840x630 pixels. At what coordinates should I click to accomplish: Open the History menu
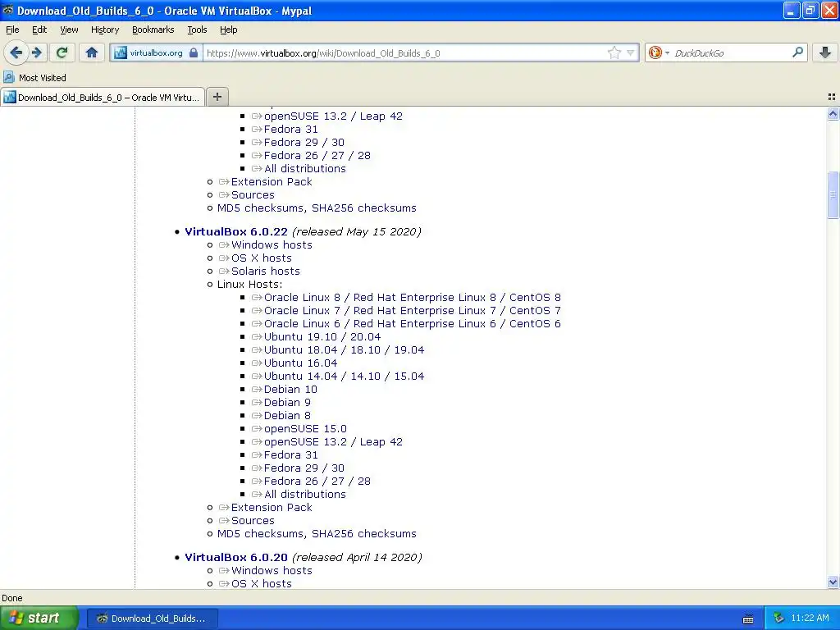tap(104, 30)
